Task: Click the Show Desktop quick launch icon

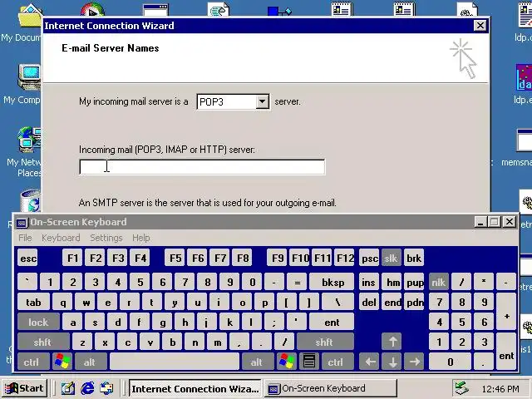Action: point(68,388)
